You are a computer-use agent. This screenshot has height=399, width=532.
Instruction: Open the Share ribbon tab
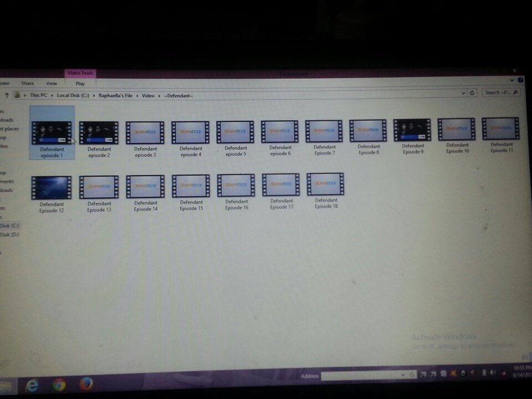click(x=28, y=83)
